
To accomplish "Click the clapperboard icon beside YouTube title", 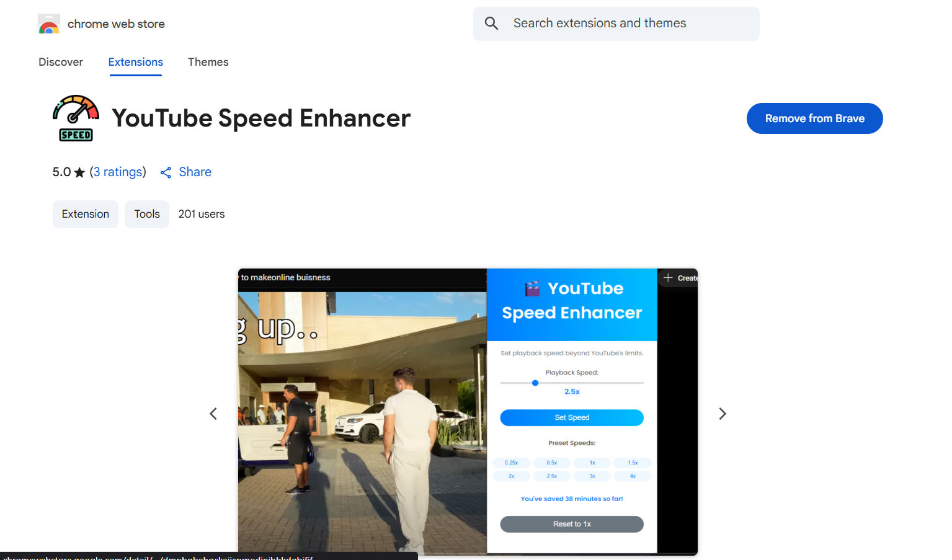I will click(x=532, y=288).
